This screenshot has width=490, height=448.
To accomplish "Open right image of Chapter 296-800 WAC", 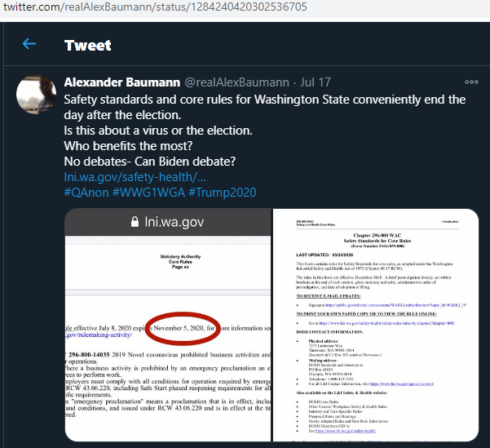I will click(x=376, y=325).
